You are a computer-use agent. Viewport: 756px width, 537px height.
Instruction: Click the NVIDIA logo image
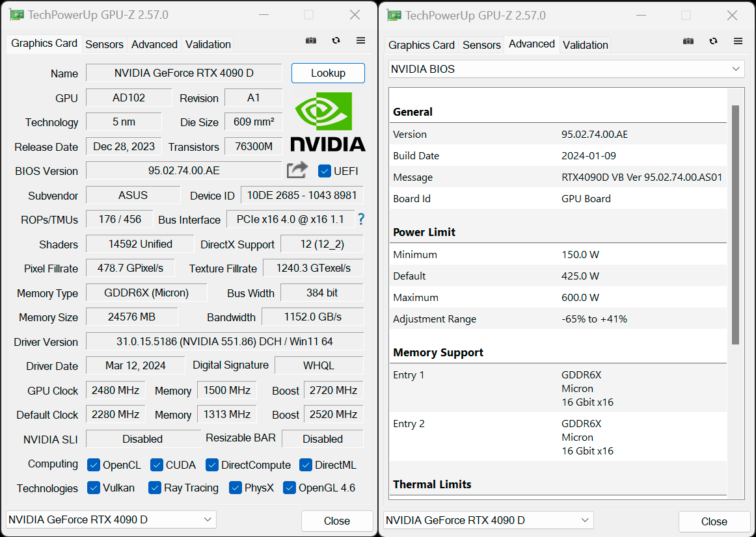[x=328, y=122]
